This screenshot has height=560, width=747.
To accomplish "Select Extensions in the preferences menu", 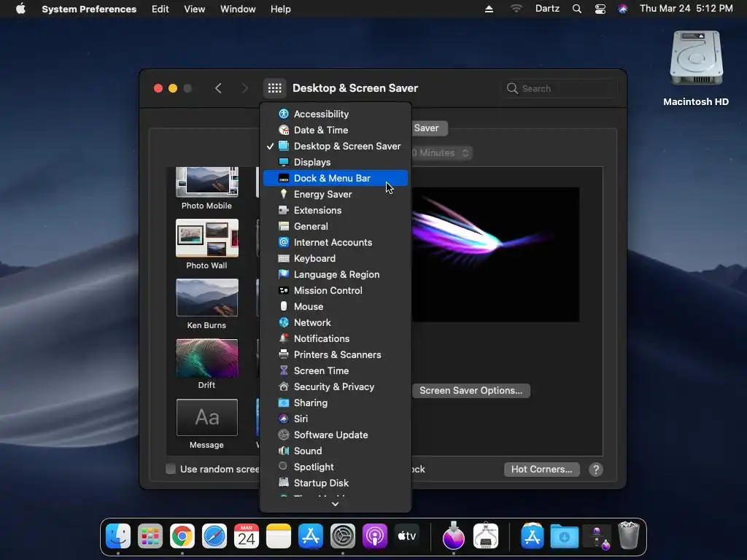I will (336, 210).
